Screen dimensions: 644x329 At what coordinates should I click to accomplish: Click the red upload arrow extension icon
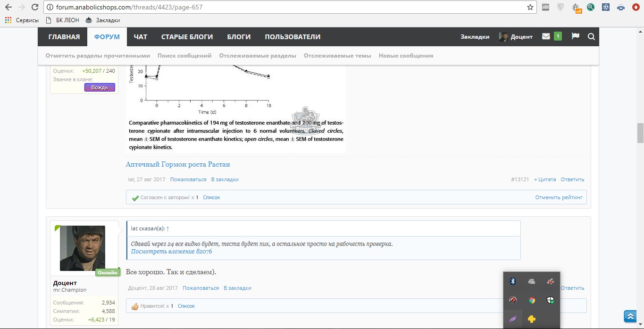point(636,7)
